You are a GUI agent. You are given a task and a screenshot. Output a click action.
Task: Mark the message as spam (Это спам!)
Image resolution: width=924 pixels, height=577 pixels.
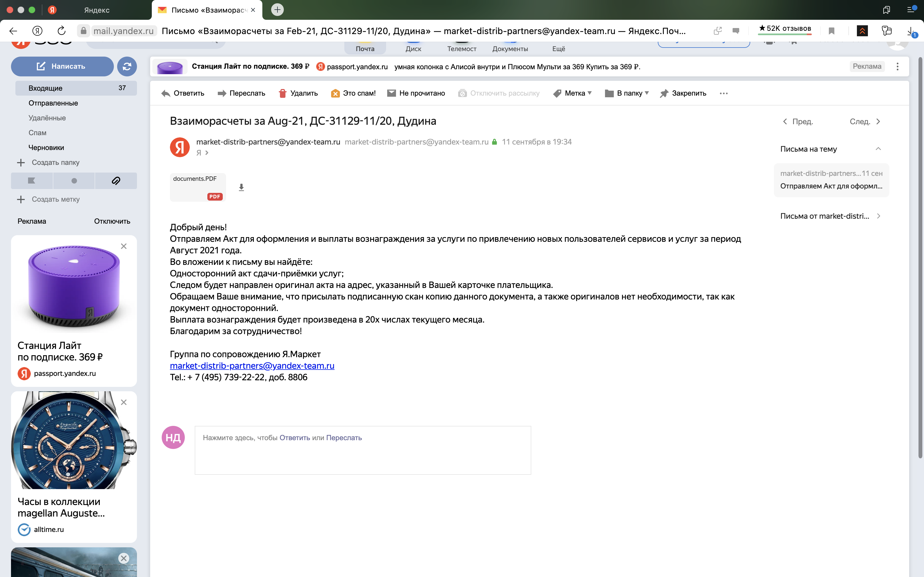click(353, 93)
